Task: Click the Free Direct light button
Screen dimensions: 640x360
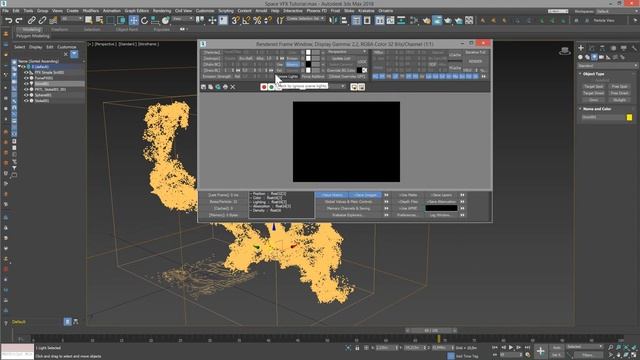Action: tap(619, 93)
